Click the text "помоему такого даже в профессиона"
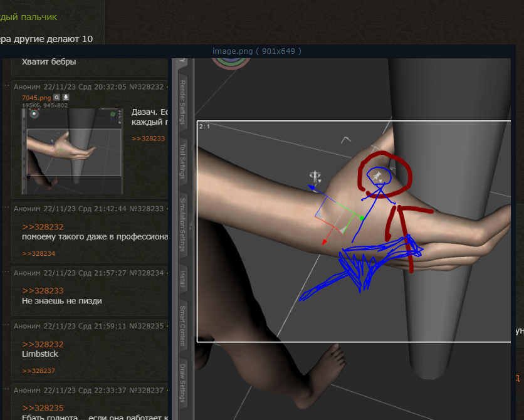 coord(95,236)
